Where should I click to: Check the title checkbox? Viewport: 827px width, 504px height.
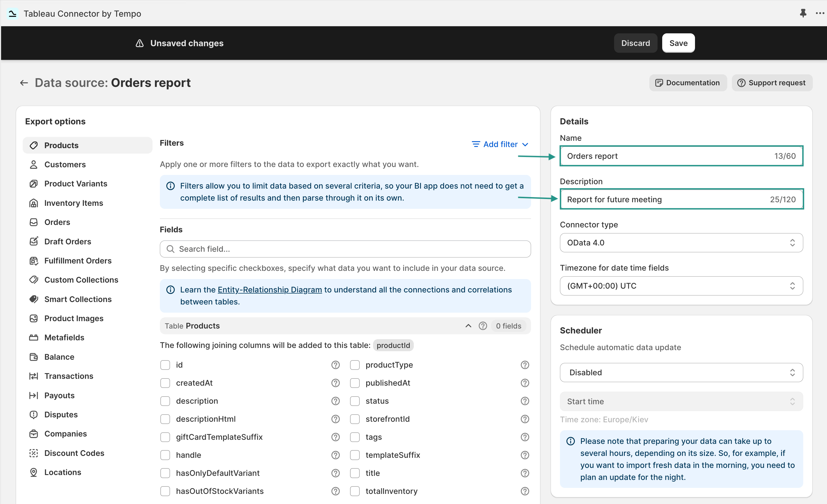tap(355, 473)
